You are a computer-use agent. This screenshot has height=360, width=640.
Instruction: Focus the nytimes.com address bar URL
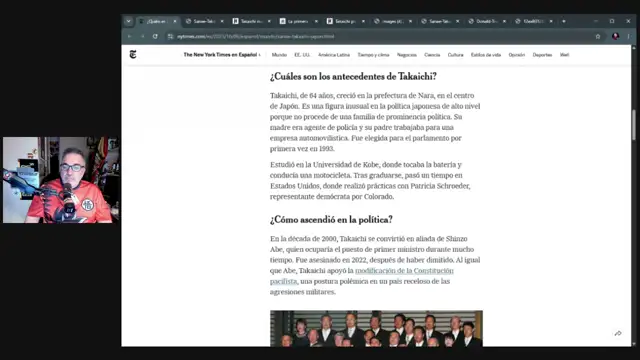pyautogui.click(x=256, y=36)
